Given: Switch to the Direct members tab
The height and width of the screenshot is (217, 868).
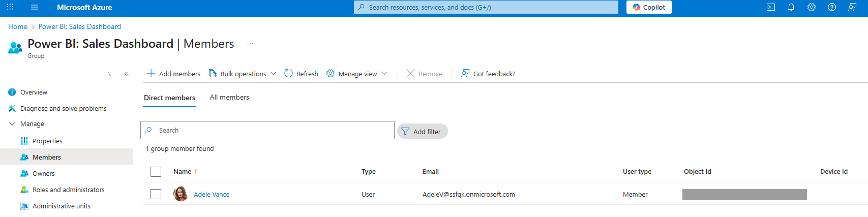Looking at the screenshot, I should click(x=169, y=98).
